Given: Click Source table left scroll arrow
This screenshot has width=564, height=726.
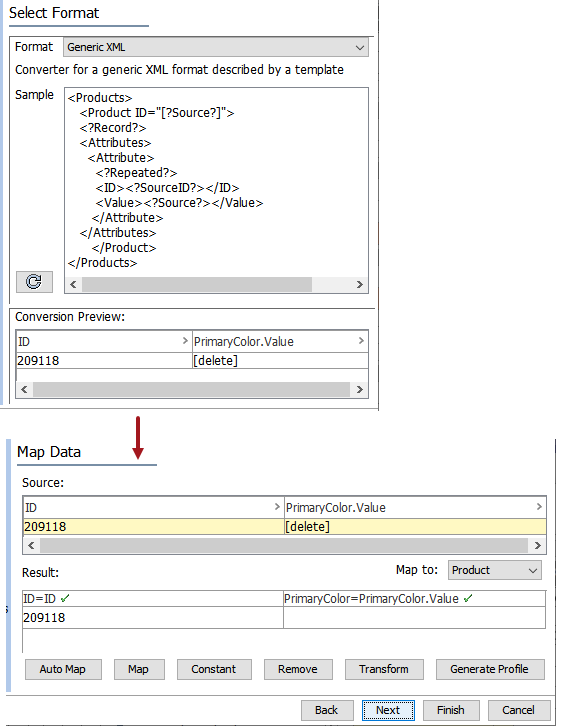Looking at the screenshot, I should [x=31, y=545].
